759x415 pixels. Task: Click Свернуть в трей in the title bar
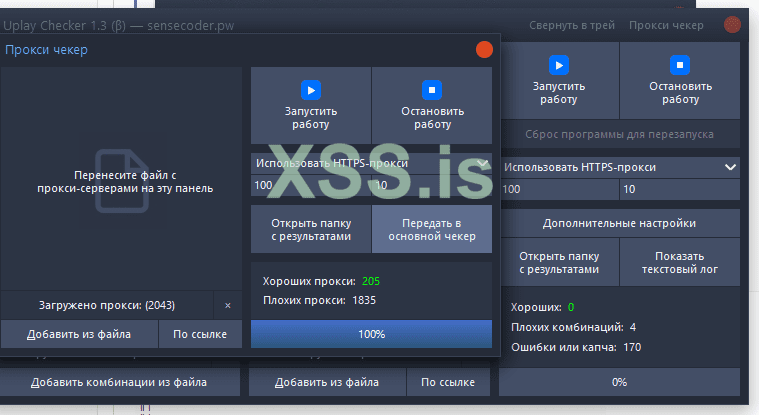(572, 25)
